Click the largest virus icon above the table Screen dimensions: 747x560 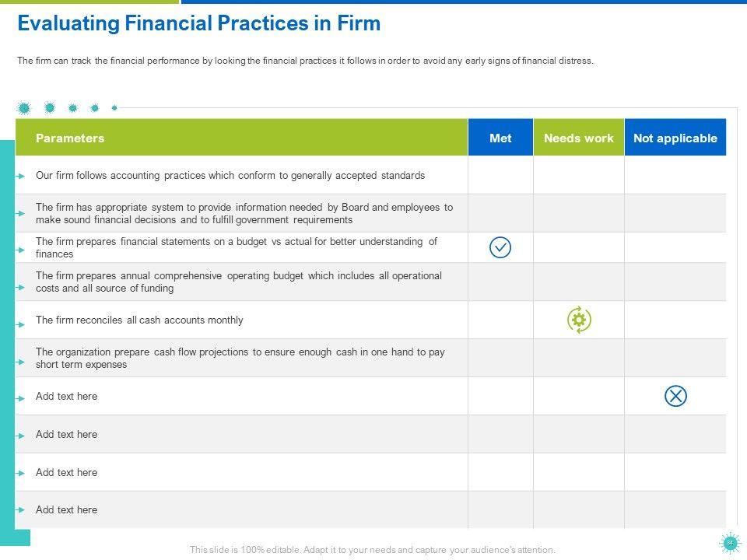(x=24, y=107)
